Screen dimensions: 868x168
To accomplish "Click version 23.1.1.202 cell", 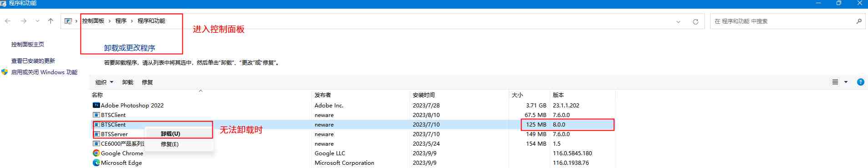I will [566, 105].
